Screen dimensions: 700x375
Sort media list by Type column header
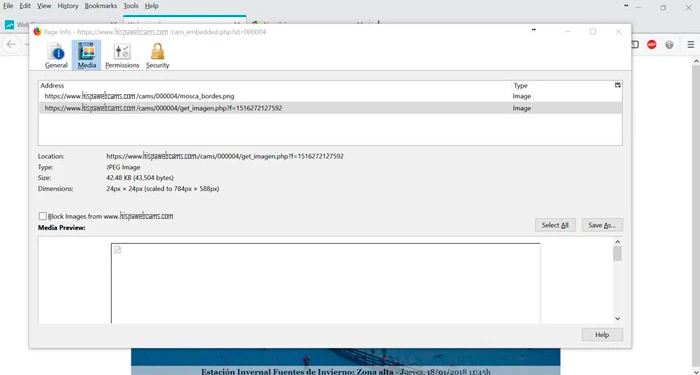[562, 85]
